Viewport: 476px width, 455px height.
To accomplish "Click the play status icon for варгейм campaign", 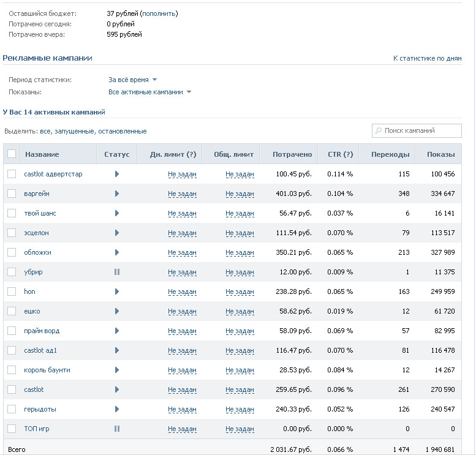I will pyautogui.click(x=117, y=194).
